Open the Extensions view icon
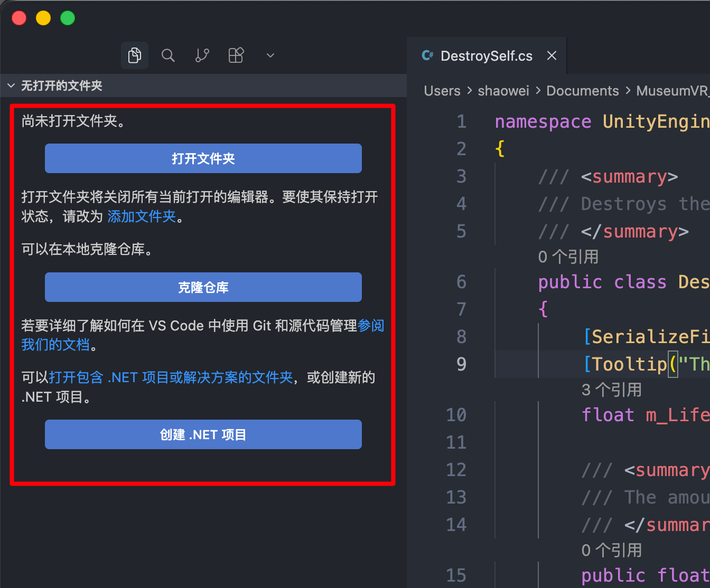Screen dimensions: 710x588 click(236, 55)
